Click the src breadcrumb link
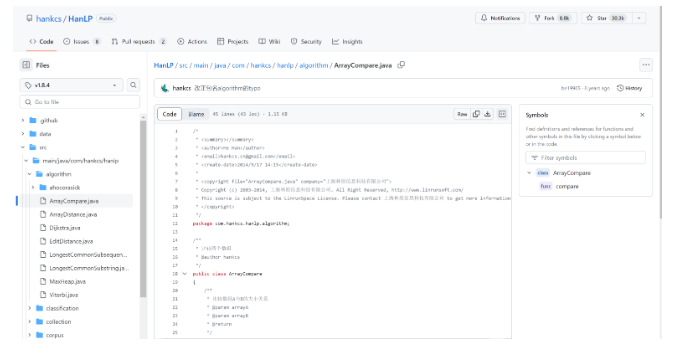This screenshot has height=360, width=673. click(x=183, y=65)
